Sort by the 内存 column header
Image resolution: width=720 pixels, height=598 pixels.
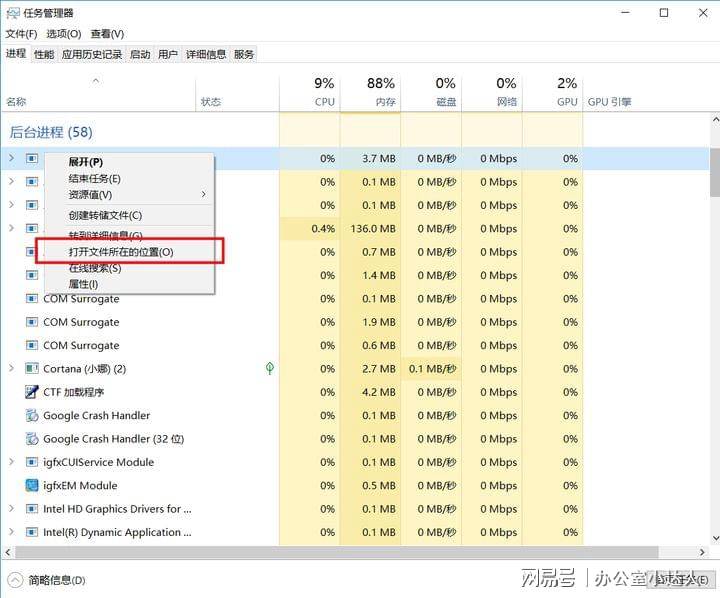(370, 92)
